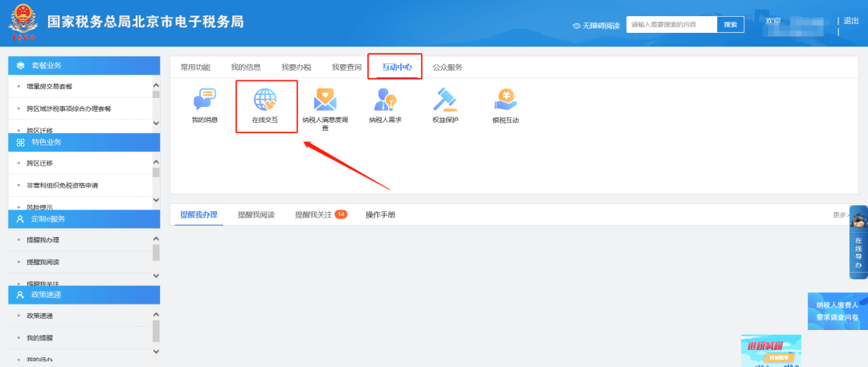Open the 在线交互 globe icon
The height and width of the screenshot is (367, 868).
[x=266, y=100]
